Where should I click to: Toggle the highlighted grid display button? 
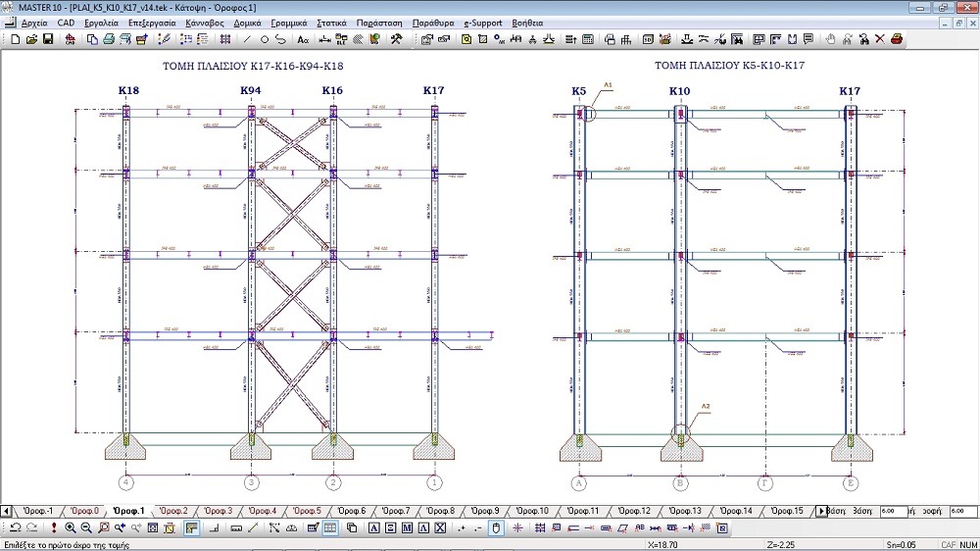[x=330, y=527]
